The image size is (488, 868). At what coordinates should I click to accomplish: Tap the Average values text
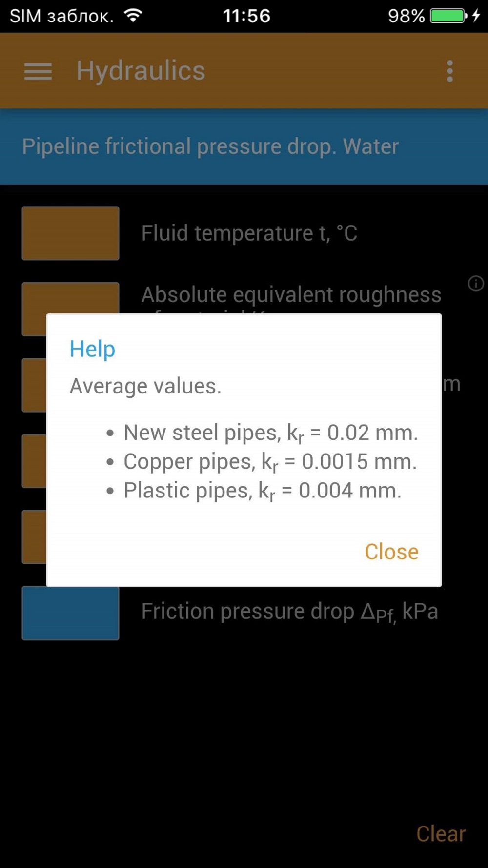click(x=145, y=386)
